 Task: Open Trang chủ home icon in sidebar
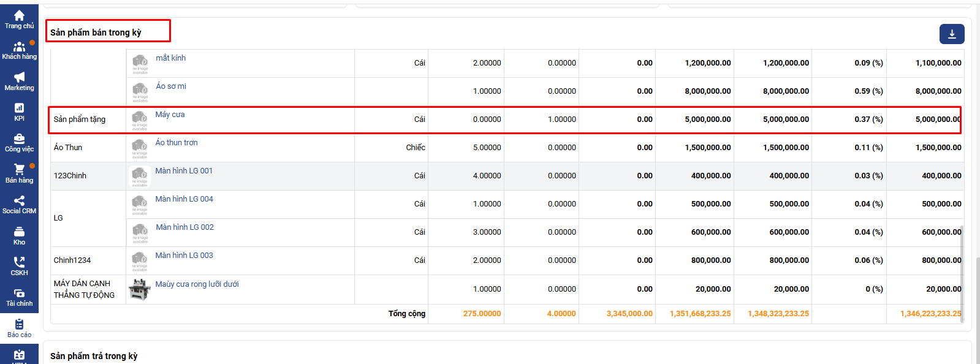pyautogui.click(x=19, y=16)
